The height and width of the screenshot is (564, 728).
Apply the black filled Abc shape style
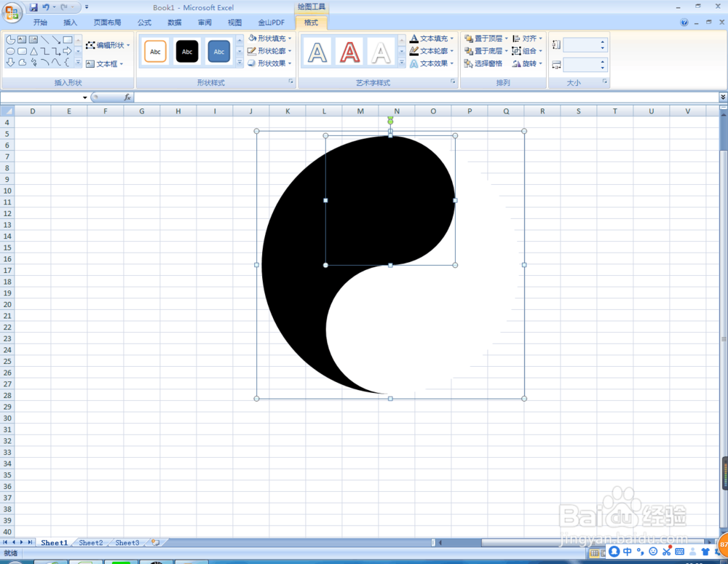187,52
